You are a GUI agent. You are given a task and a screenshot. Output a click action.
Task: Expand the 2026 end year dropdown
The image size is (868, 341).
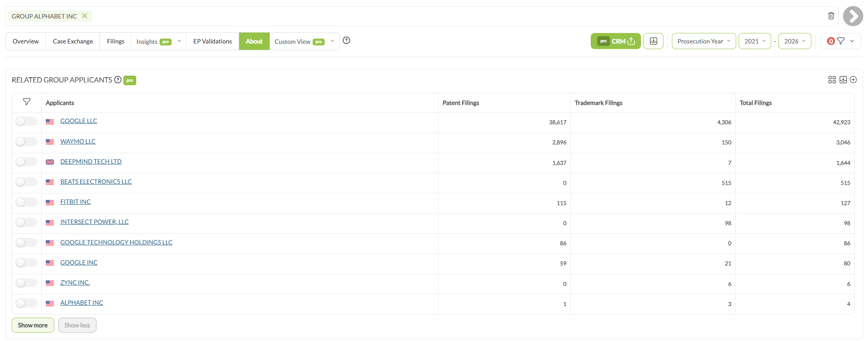click(x=794, y=41)
